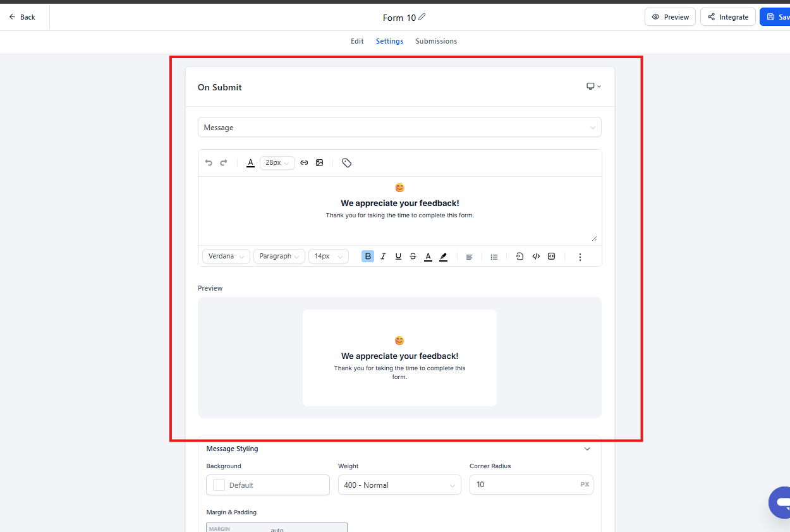Expand the 400 - Normal weight dropdown
Screen dimensions: 790x532
point(399,485)
